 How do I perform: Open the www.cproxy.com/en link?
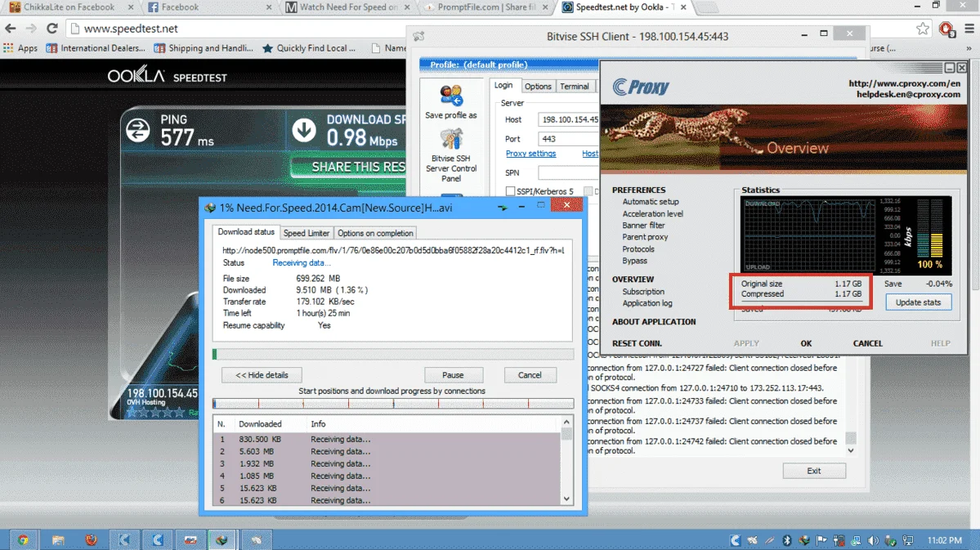(x=904, y=83)
